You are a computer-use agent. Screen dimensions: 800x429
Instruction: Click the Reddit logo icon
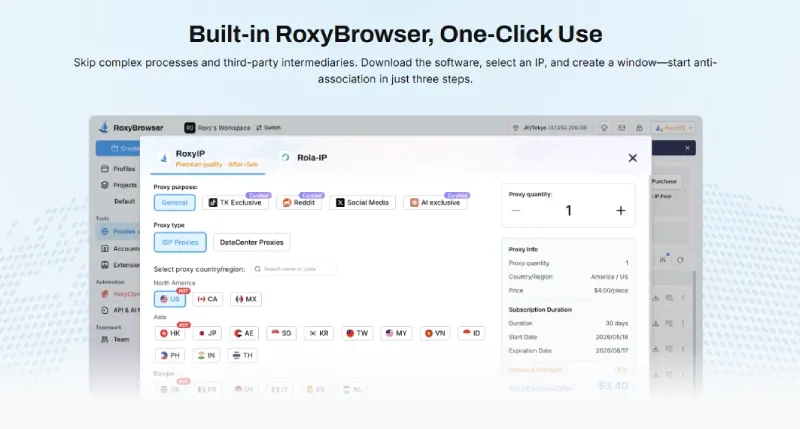[x=287, y=203]
